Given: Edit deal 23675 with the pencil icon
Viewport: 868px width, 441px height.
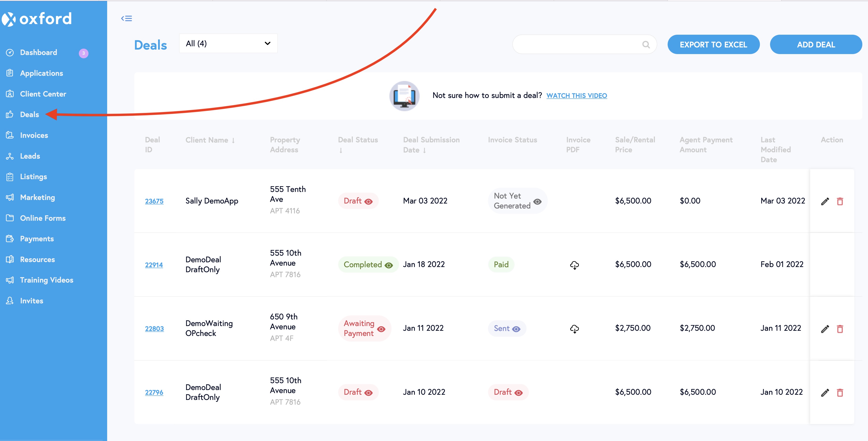Looking at the screenshot, I should (825, 201).
